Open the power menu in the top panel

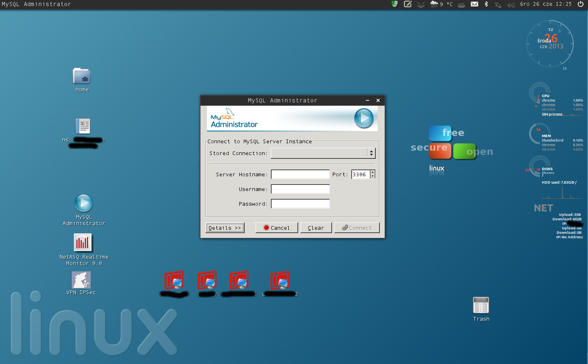pyautogui.click(x=580, y=4)
